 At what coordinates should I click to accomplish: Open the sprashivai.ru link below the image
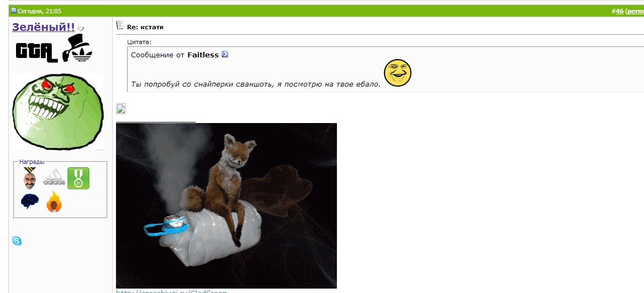click(171, 291)
